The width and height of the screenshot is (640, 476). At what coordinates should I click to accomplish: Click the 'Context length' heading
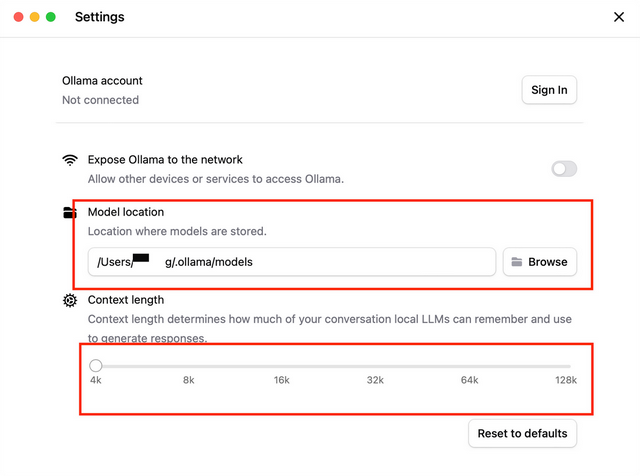(x=126, y=300)
